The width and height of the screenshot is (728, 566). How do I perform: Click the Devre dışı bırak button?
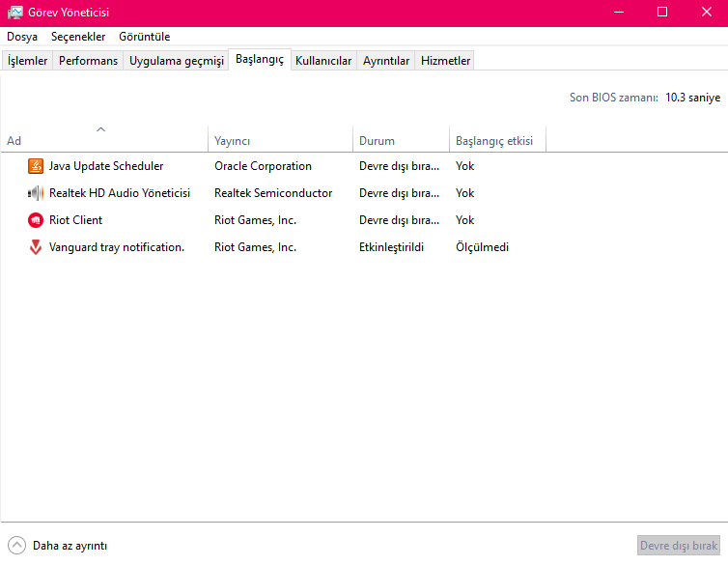click(679, 545)
